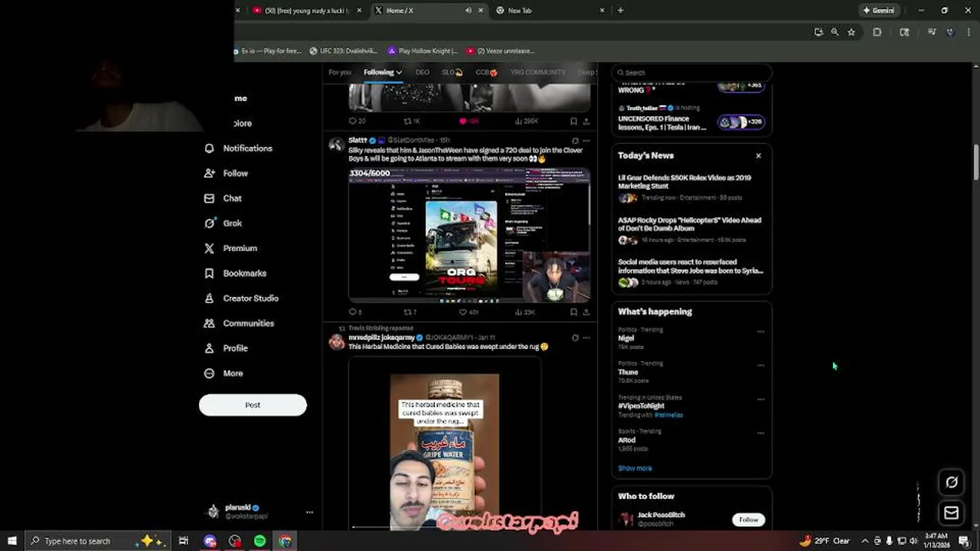Open Spotify from the taskbar
The image size is (980, 551).
[x=260, y=541]
